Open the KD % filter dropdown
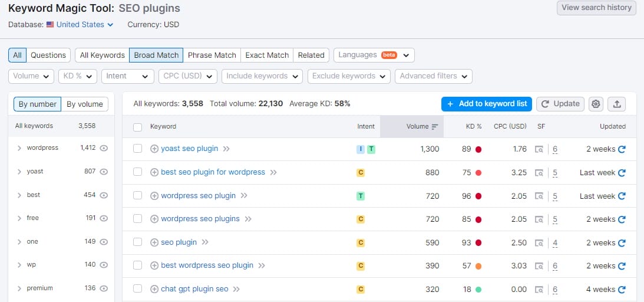The height and width of the screenshot is (302, 644). click(x=78, y=76)
